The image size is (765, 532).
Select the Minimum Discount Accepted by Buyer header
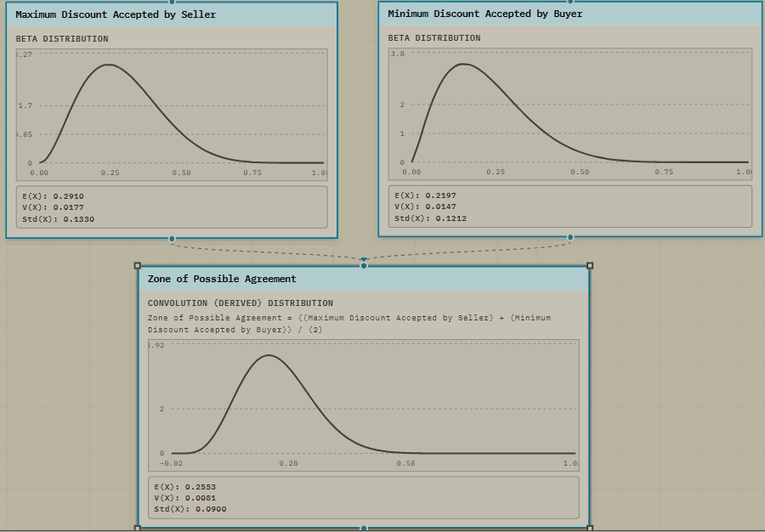(x=570, y=14)
